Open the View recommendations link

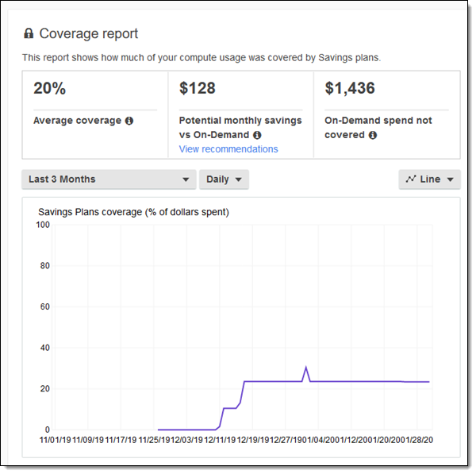point(228,149)
